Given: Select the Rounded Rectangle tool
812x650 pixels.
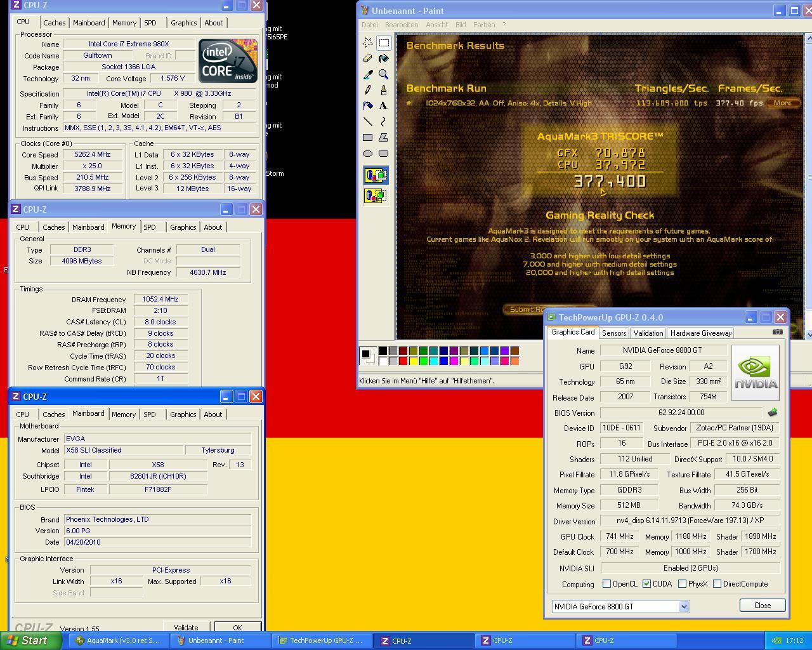Looking at the screenshot, I should 384,153.
